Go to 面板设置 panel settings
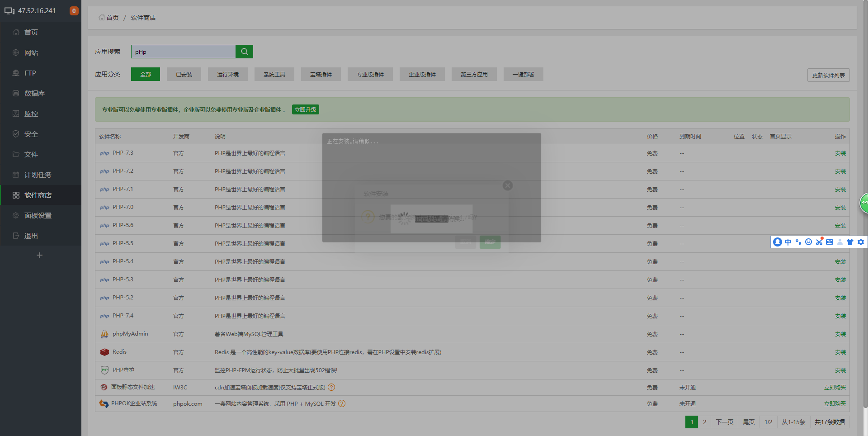 point(38,216)
